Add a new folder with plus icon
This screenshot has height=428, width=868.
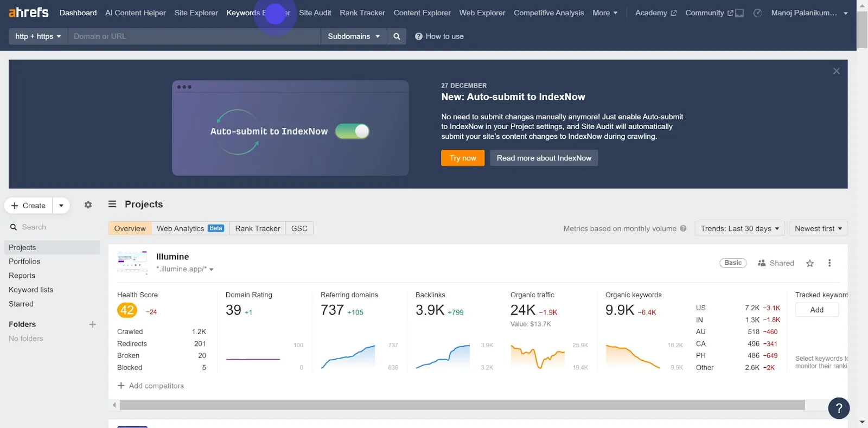coord(92,324)
